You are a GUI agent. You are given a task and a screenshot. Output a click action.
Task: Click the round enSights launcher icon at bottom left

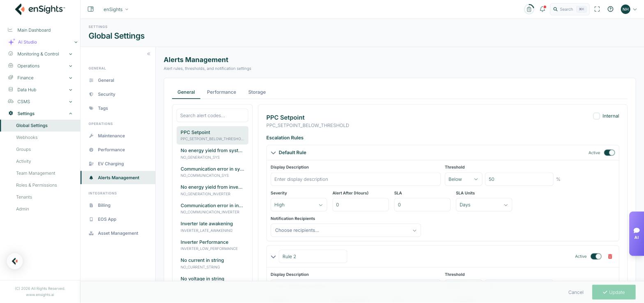pos(15,261)
